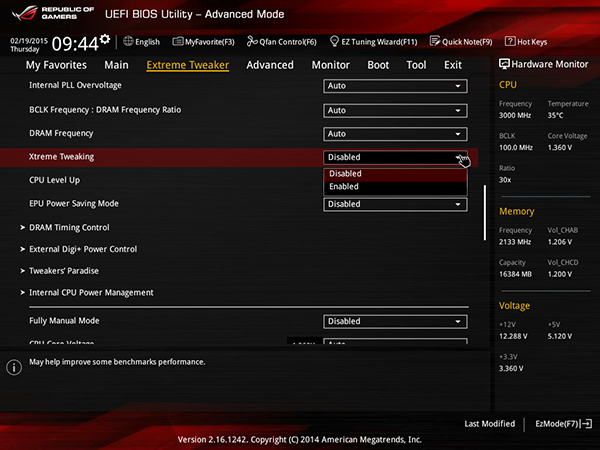Select the Exit tab
The width and height of the screenshot is (600, 450).
click(453, 65)
